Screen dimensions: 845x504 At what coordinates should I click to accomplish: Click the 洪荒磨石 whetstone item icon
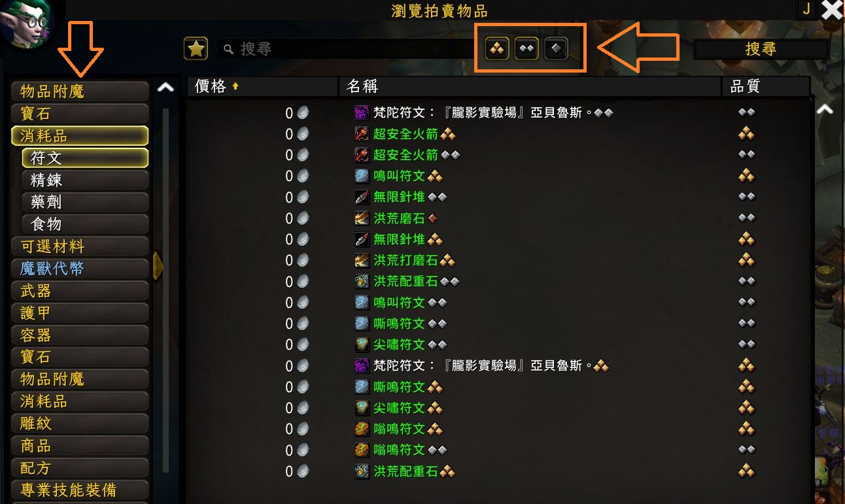pos(362,218)
